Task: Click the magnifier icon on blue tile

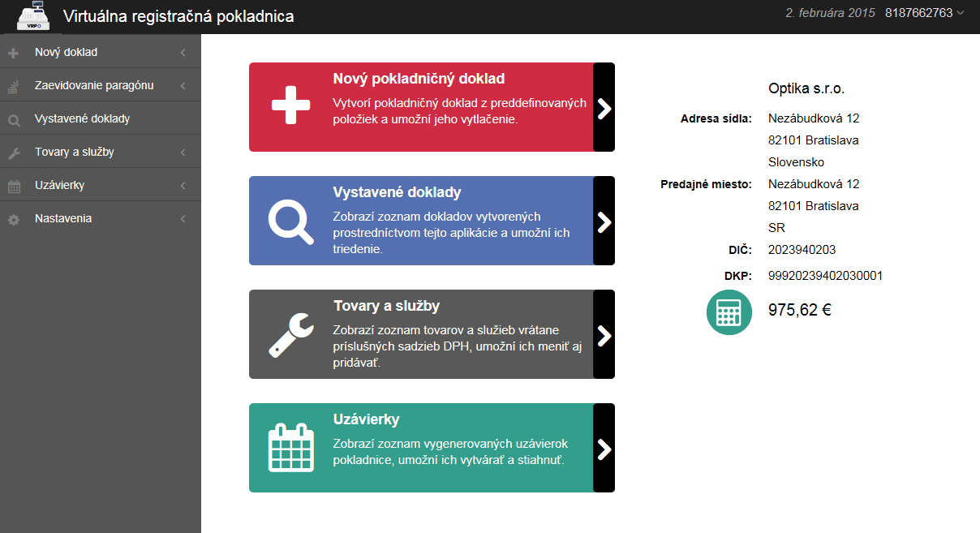Action: pyautogui.click(x=290, y=221)
